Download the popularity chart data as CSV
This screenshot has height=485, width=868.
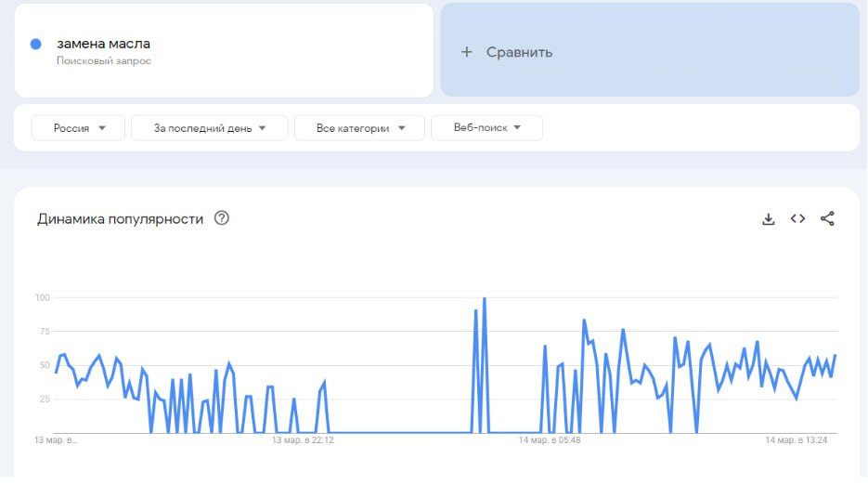768,219
